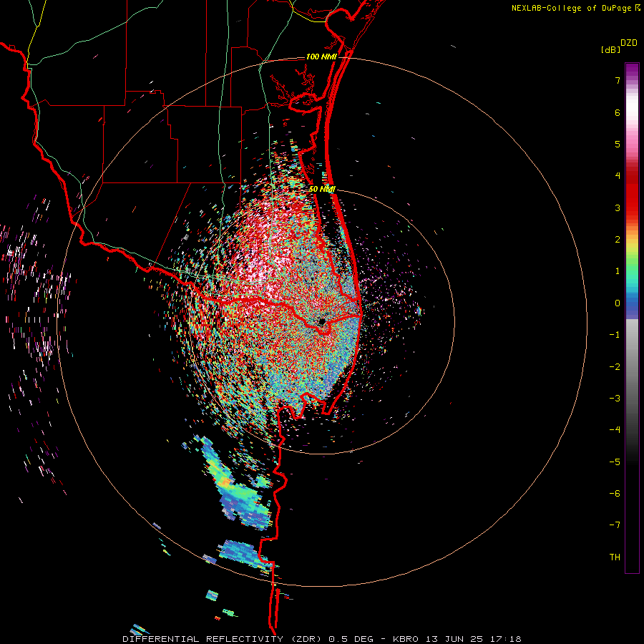This screenshot has width=644, height=644.
Task: Click the 100 NMI range ring label
Action: pyautogui.click(x=321, y=57)
